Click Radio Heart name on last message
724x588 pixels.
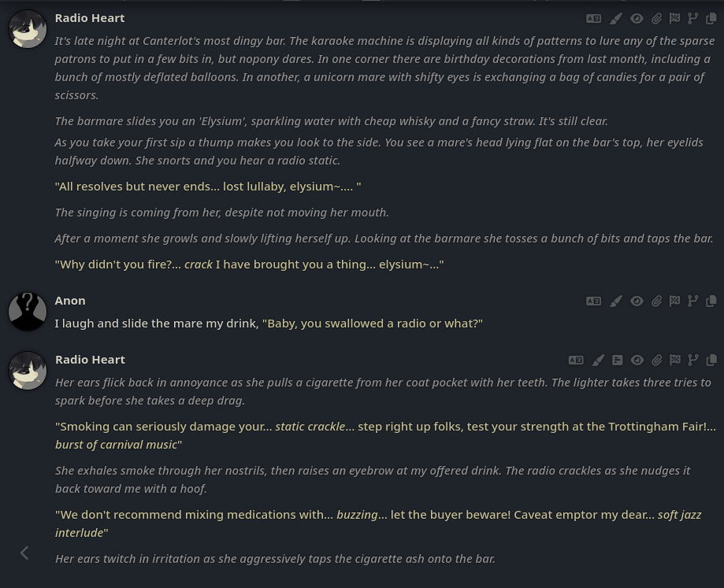click(90, 360)
